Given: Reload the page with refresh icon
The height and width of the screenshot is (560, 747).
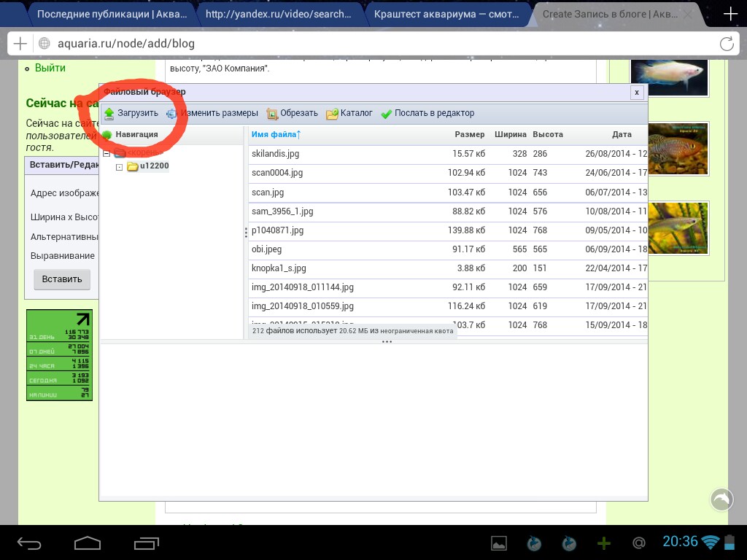Looking at the screenshot, I should coord(727,44).
